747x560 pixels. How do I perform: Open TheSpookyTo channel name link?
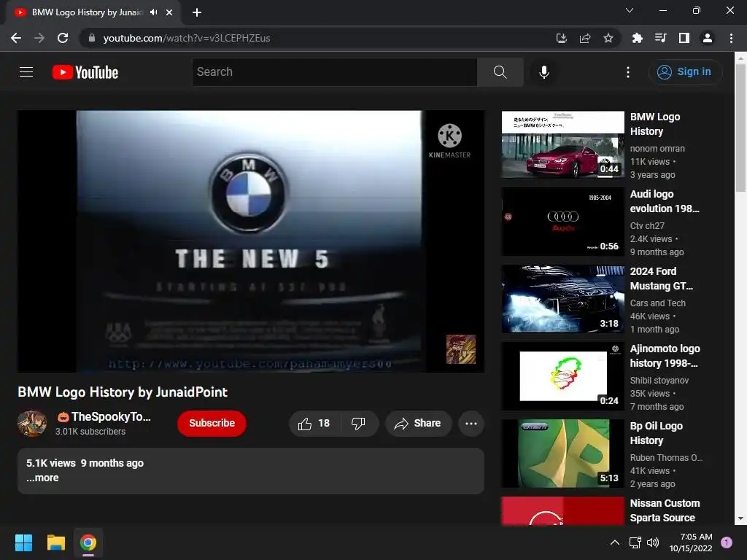(104, 416)
